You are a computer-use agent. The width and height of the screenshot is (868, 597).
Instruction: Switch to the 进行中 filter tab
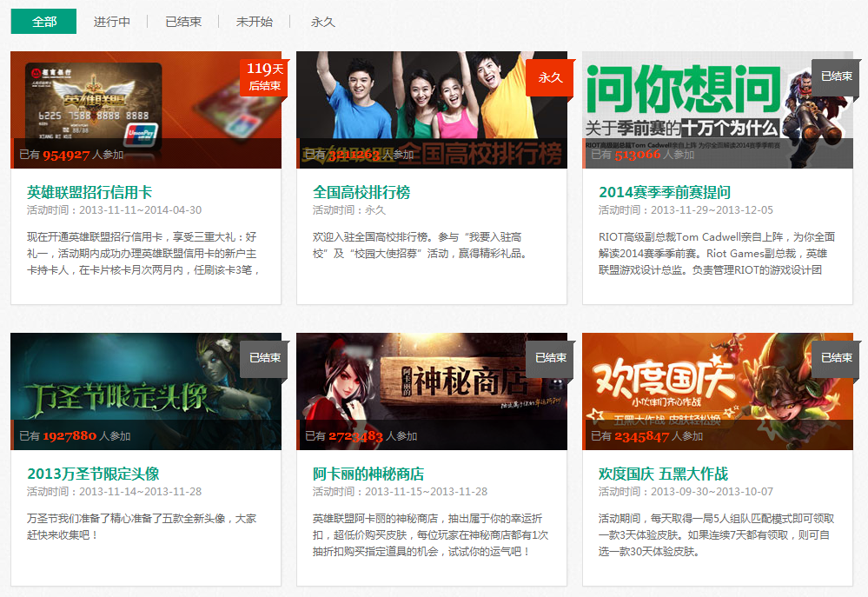[x=112, y=22]
